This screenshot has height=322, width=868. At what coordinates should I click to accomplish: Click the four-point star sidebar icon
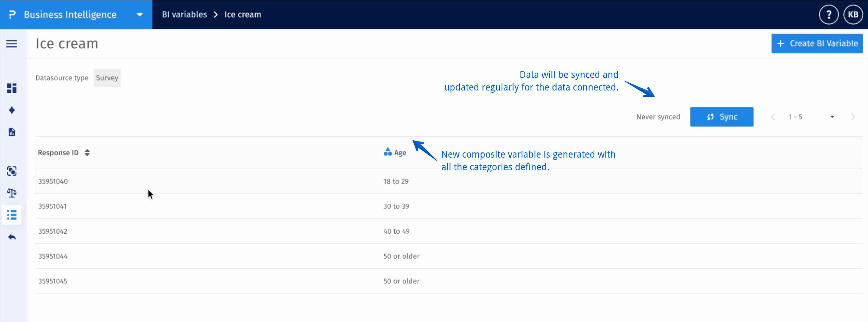coord(12,110)
